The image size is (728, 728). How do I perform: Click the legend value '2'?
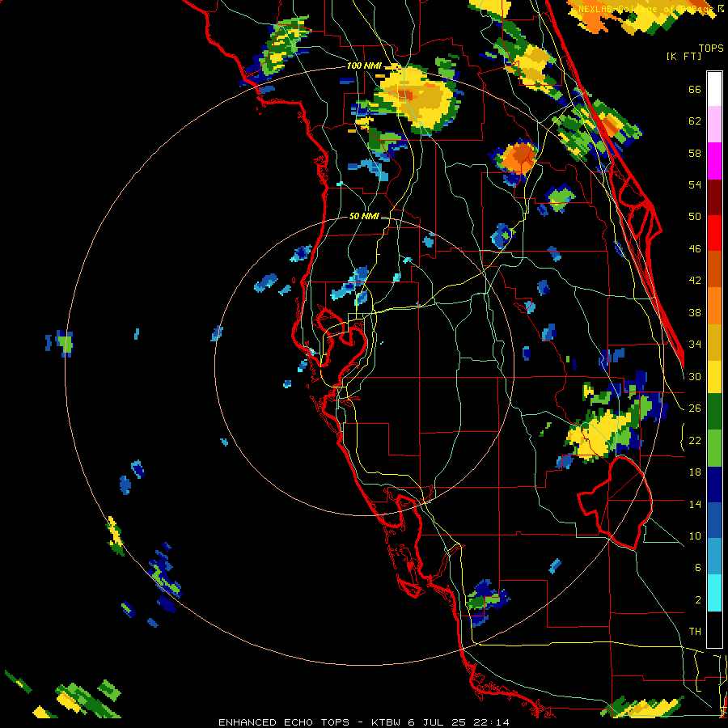tap(698, 600)
